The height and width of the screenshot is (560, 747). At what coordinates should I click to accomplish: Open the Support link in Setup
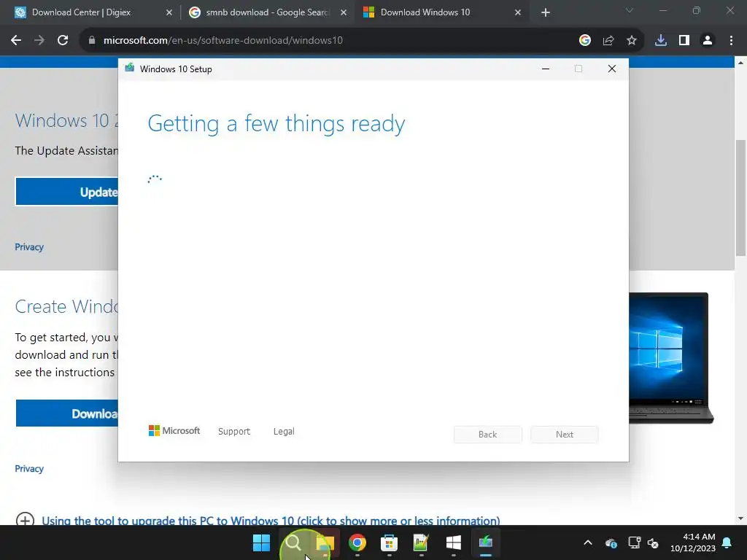[x=234, y=431]
